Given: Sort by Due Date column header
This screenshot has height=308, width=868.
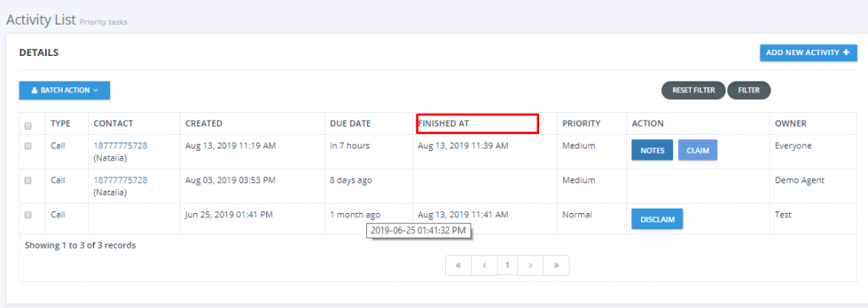Looking at the screenshot, I should [x=350, y=124].
